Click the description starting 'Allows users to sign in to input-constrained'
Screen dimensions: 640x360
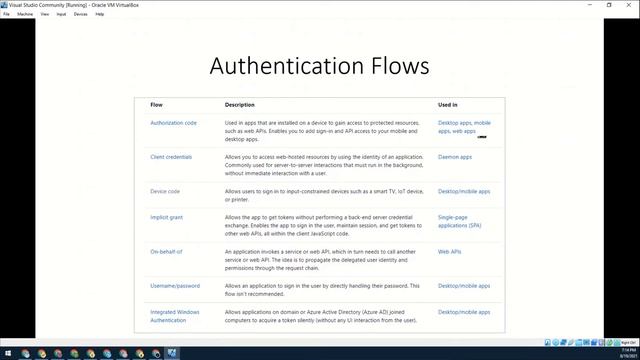(x=324, y=196)
